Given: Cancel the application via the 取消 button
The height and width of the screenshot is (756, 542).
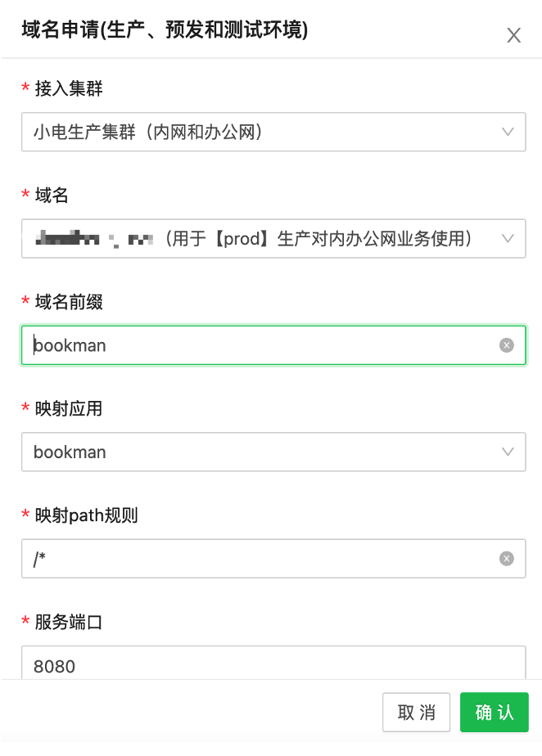Looking at the screenshot, I should click(x=417, y=713).
